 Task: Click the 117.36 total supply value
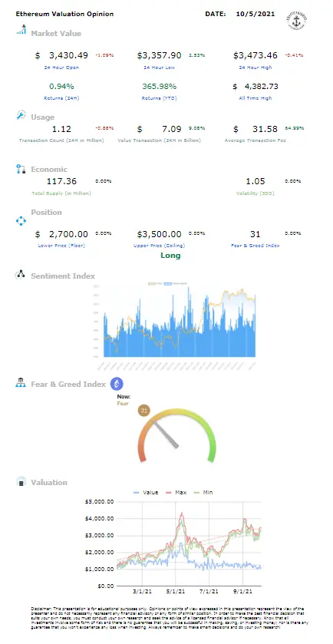[x=61, y=181]
